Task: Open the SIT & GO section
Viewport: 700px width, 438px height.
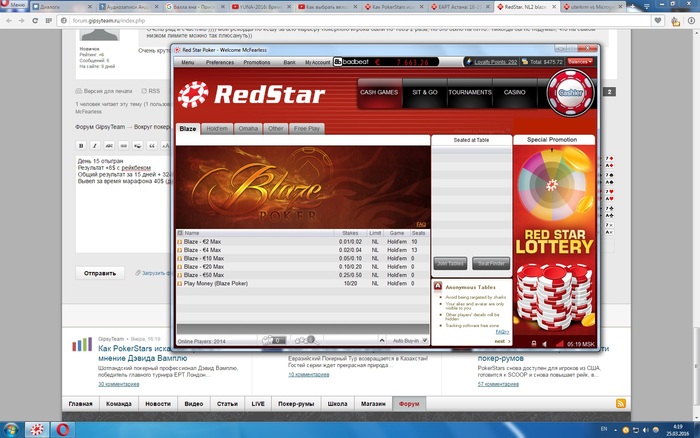Action: pos(425,92)
